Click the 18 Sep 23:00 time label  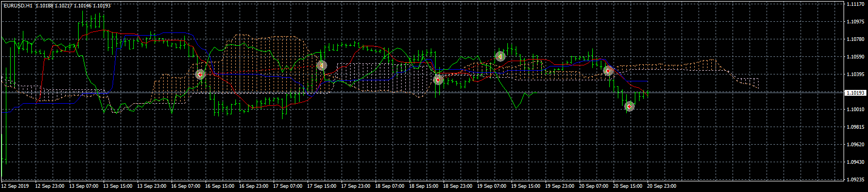tap(458, 187)
